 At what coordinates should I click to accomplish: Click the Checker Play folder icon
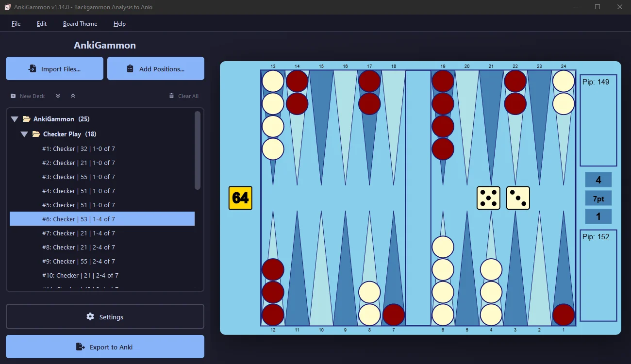pos(36,134)
